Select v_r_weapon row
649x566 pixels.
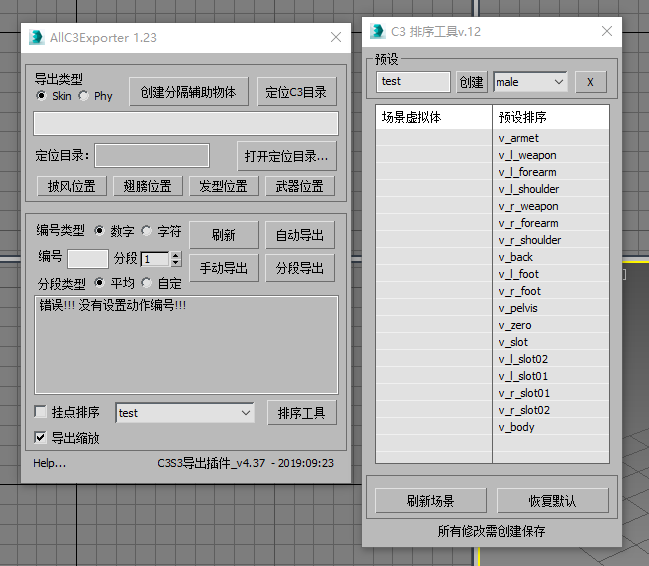pos(550,206)
